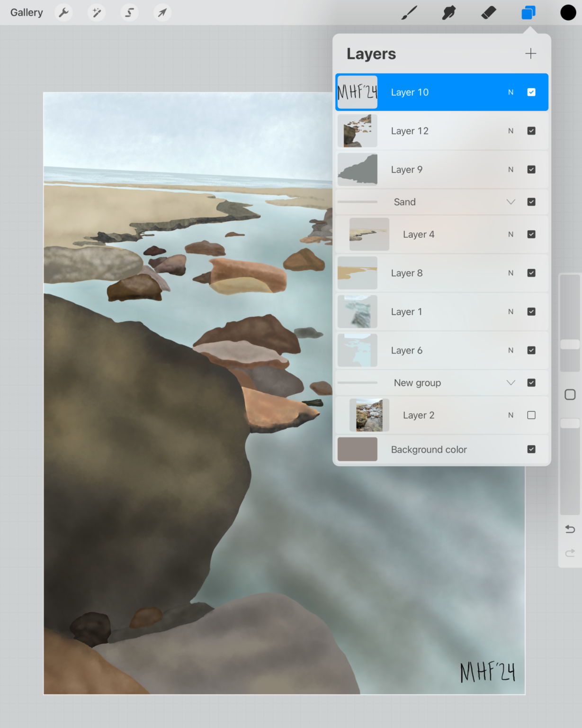The image size is (582, 728).
Task: Open the N blend mode on Layer 8
Action: [510, 273]
